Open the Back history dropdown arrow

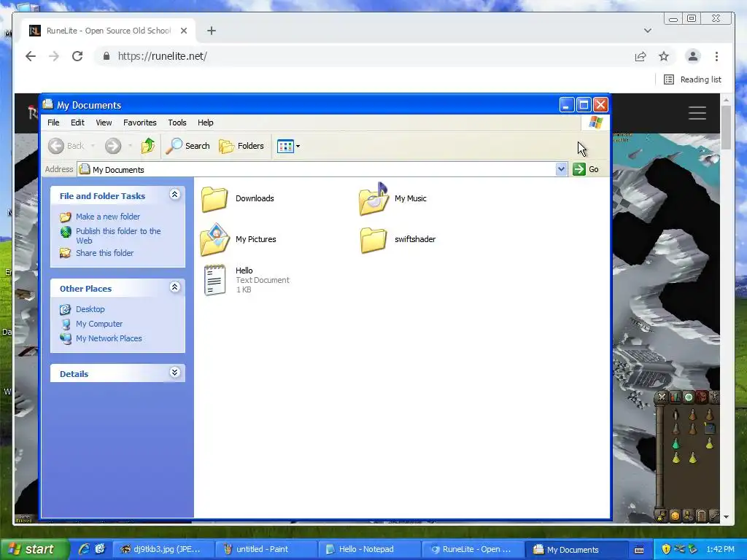(93, 146)
